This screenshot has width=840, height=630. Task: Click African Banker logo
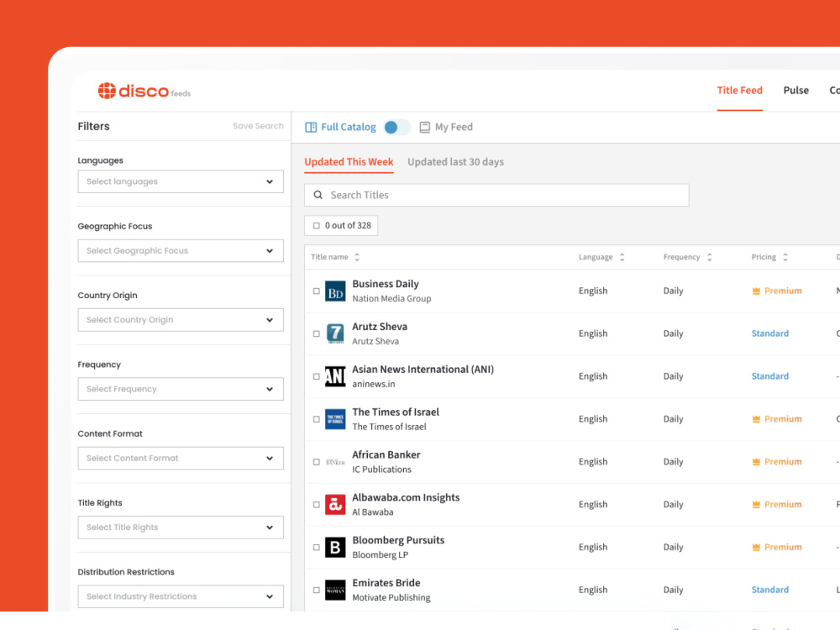tap(335, 462)
